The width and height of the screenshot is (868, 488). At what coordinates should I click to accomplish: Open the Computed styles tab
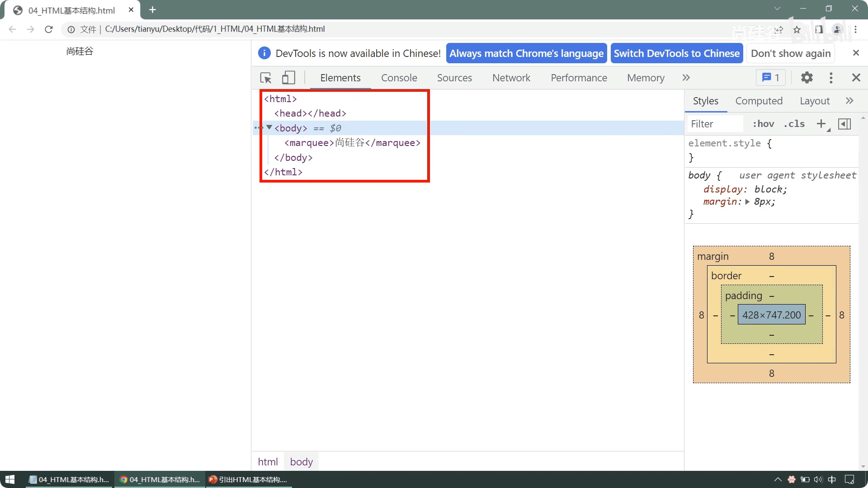759,101
